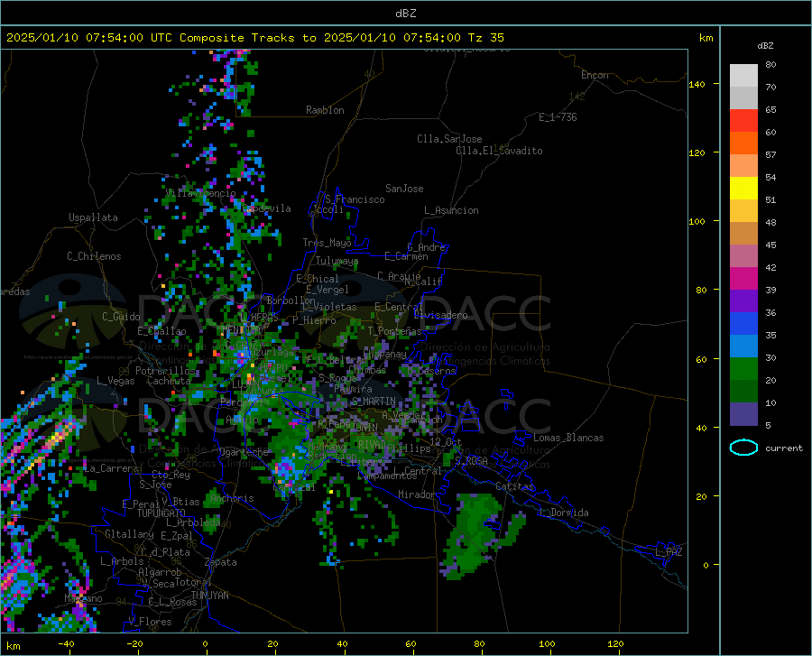
Task: Click the 'Mirador' map label
Action: point(416,494)
